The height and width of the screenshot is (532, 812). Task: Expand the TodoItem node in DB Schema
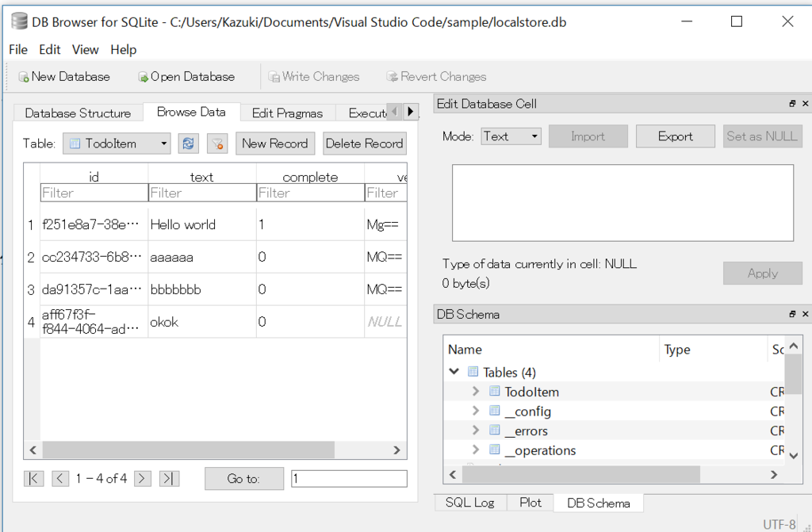(476, 391)
